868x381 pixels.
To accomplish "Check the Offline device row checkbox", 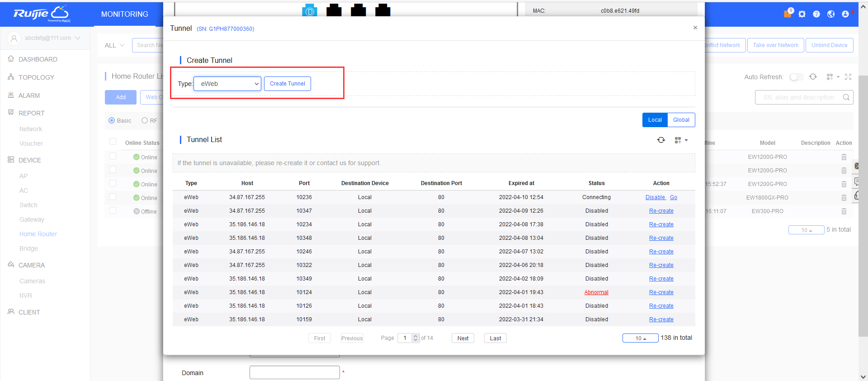I will [x=113, y=210].
